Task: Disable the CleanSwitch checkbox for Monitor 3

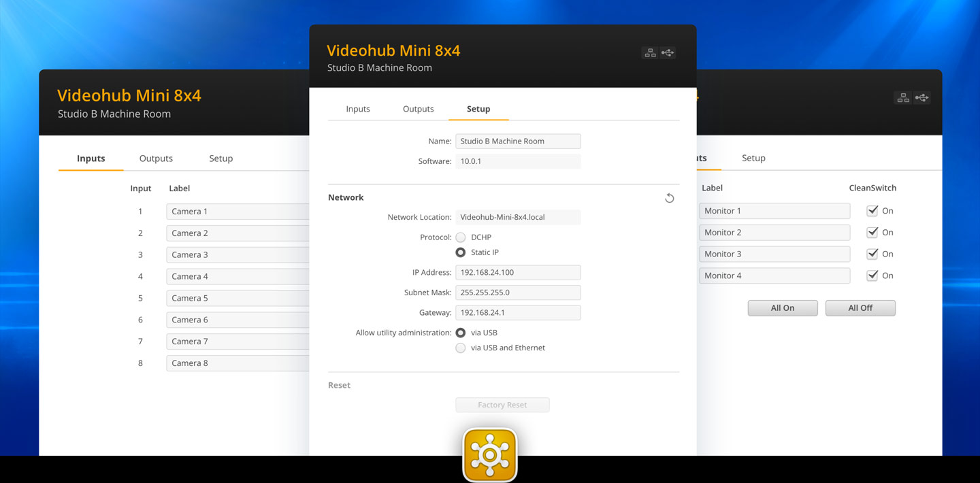Action: [872, 254]
